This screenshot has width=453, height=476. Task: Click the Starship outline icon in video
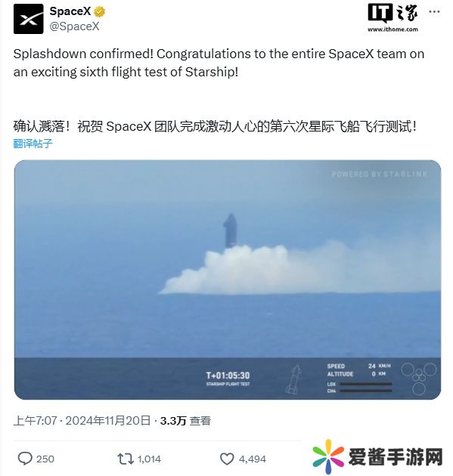click(293, 379)
